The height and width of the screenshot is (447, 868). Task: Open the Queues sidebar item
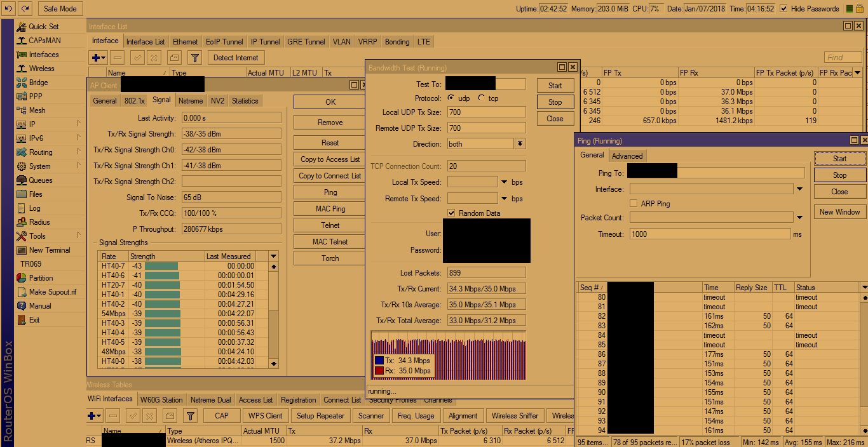[x=41, y=180]
